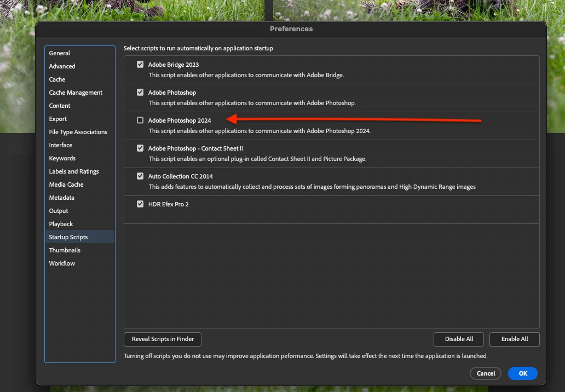Image resolution: width=565 pixels, height=392 pixels.
Task: Open Cache Management preferences
Action: (79, 93)
